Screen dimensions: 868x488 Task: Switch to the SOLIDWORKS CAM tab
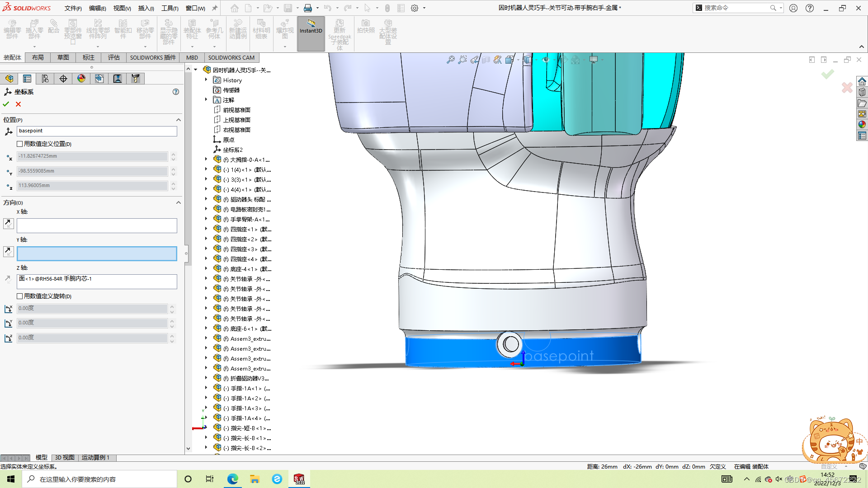click(232, 57)
